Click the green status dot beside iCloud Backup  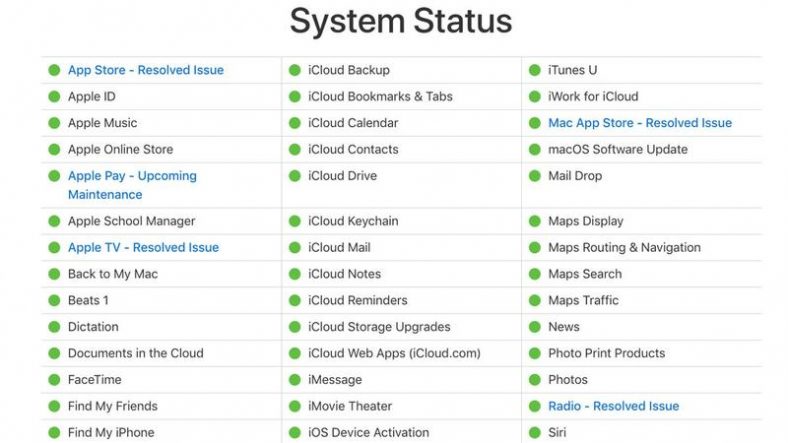tap(295, 70)
